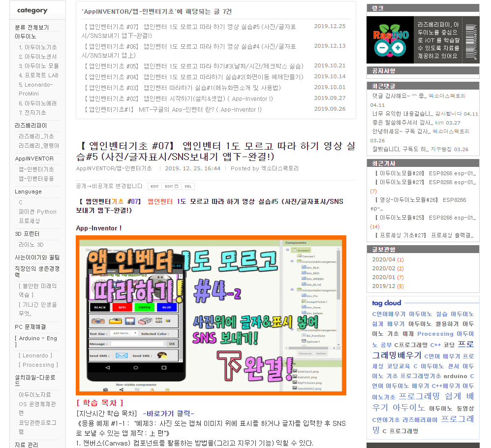The height and width of the screenshot is (448, 491).
Task: Click tag 'C언어기초' in tag cloud
Action: point(386,420)
